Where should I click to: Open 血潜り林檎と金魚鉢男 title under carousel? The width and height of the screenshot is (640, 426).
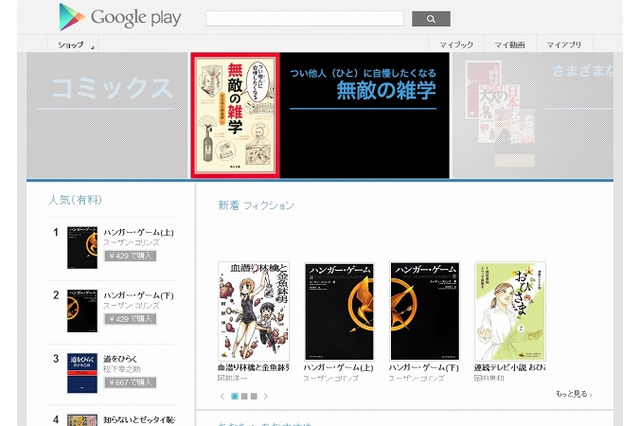253,368
